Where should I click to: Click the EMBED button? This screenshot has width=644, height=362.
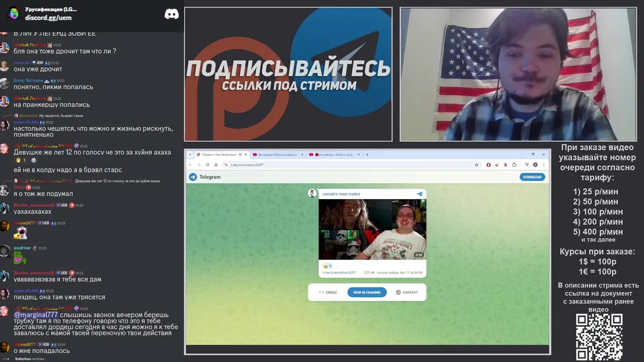pyautogui.click(x=328, y=292)
